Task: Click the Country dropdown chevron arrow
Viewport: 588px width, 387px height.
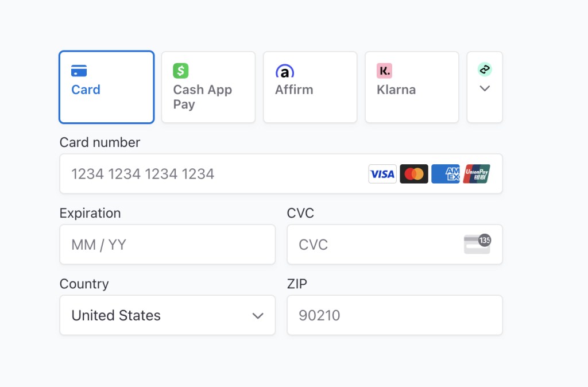Action: coord(257,315)
